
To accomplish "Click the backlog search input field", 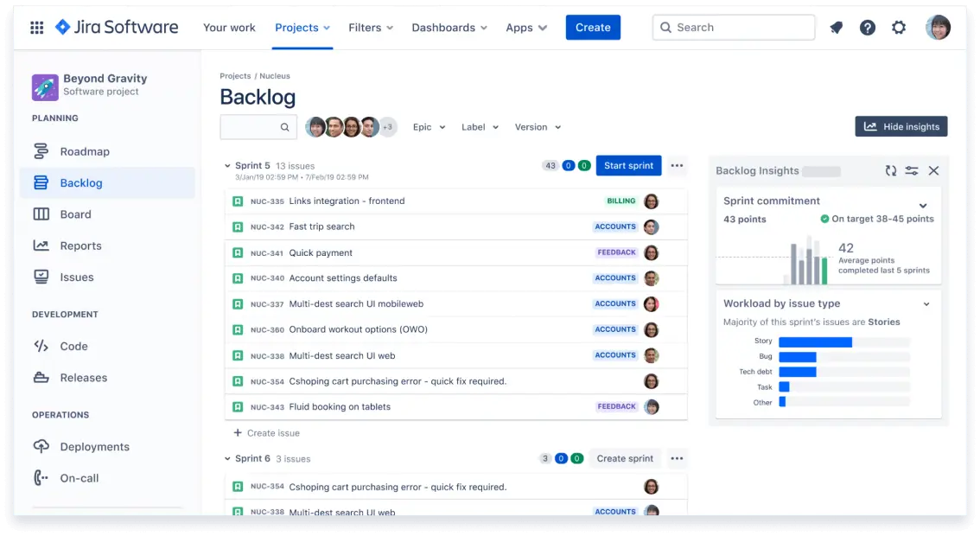I will point(251,127).
